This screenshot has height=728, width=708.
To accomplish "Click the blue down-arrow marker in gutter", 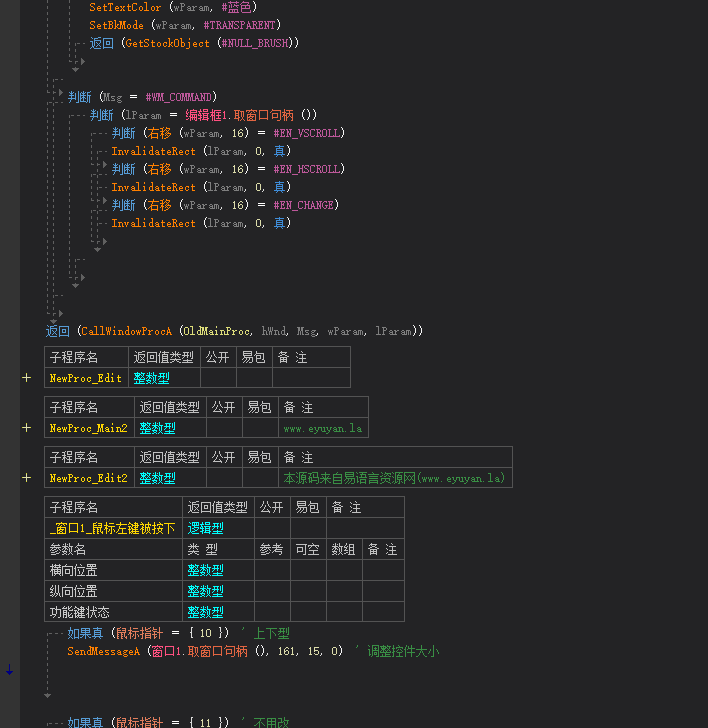I will point(9,670).
